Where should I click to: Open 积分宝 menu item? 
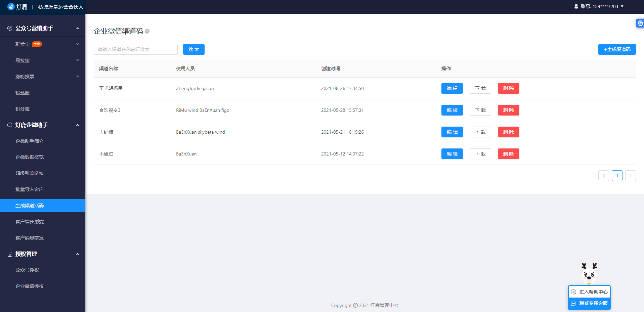tap(43, 109)
